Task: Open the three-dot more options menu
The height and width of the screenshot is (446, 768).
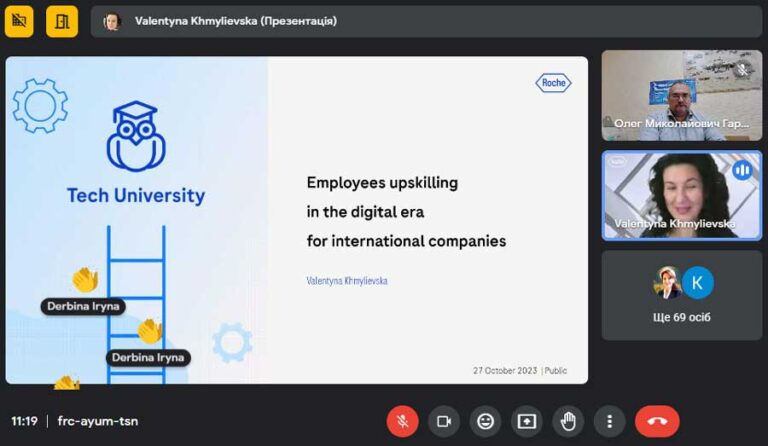Action: (609, 421)
